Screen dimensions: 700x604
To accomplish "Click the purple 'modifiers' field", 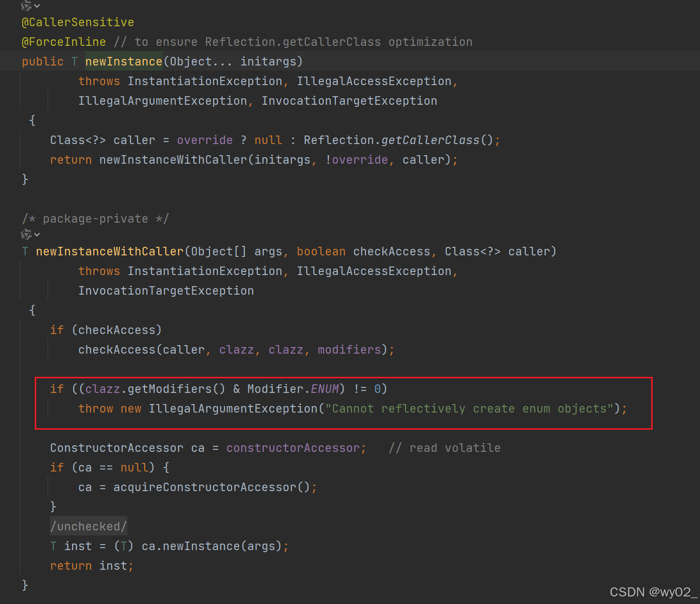I will [349, 350].
